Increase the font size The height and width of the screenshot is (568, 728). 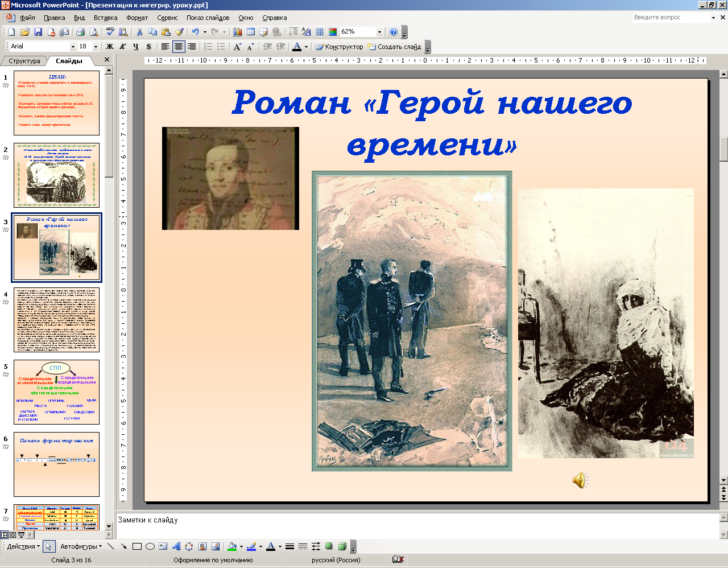click(237, 47)
